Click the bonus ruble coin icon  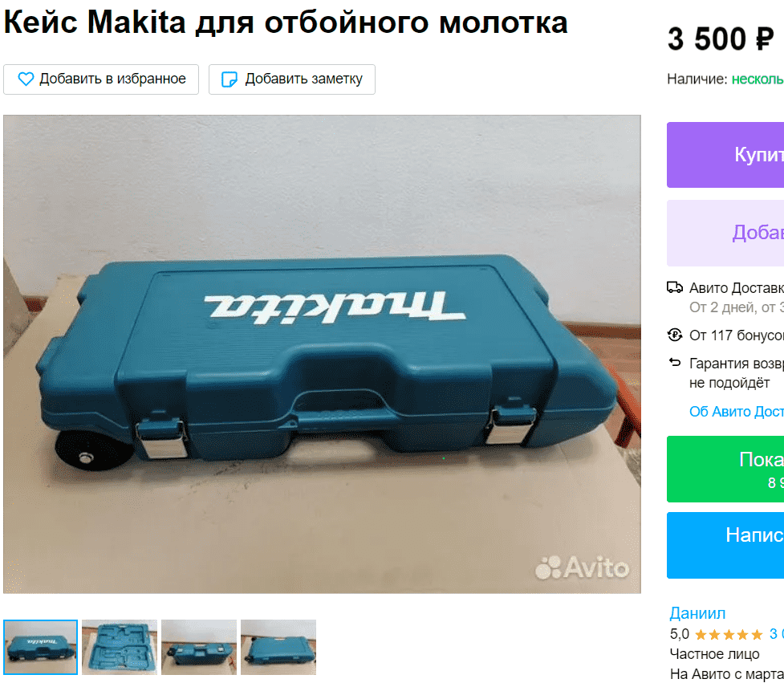click(x=675, y=335)
